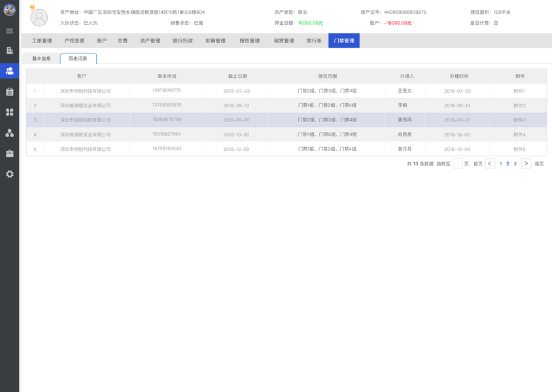Click deposit total 16000.00元
The image size is (552, 392).
[x=310, y=23]
